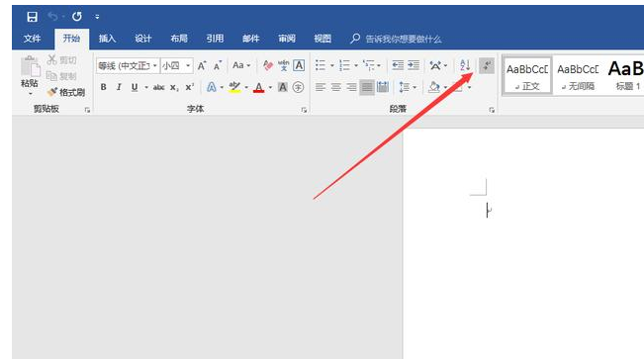This screenshot has width=644, height=359.
Task: Open the Clipboard pane launcher
Action: (87, 110)
